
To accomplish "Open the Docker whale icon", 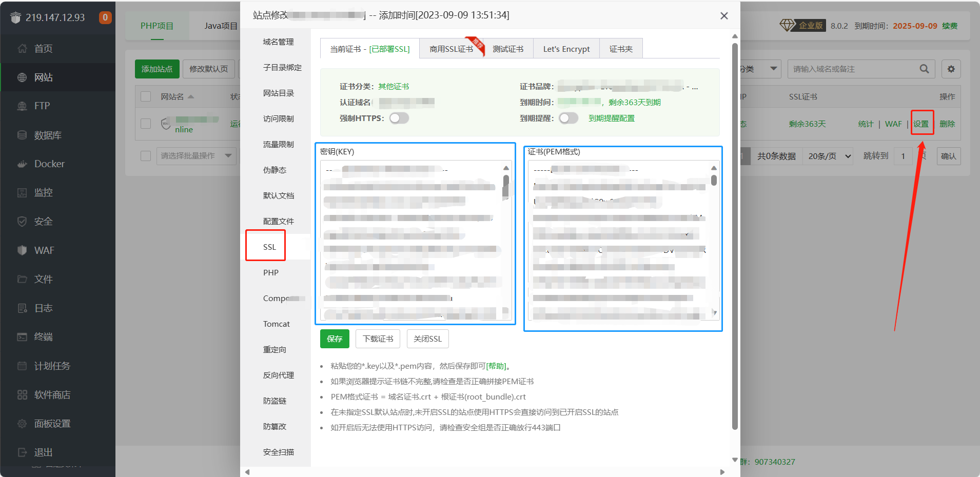I will [22, 164].
